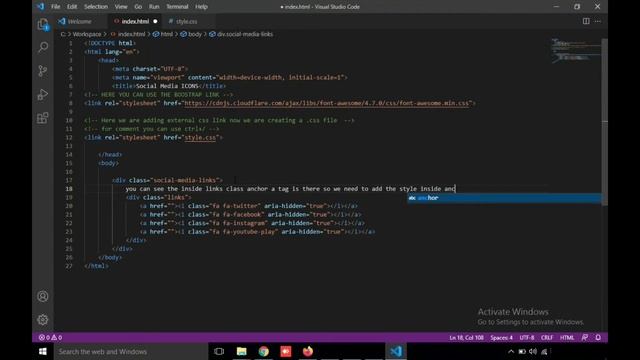Click the battery tray icon
640x360 pixels.
point(522,351)
